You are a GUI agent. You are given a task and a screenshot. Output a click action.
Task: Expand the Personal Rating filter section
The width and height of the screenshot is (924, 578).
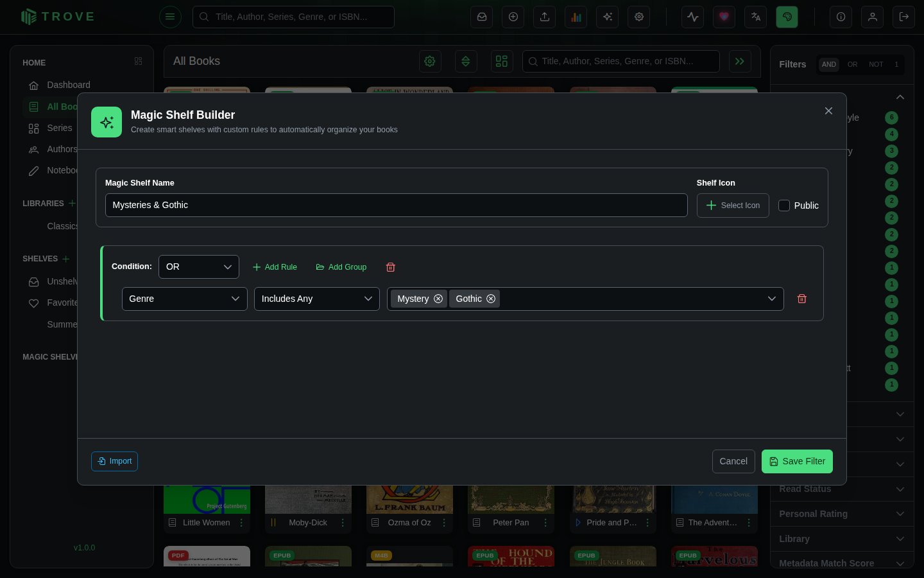(842, 514)
